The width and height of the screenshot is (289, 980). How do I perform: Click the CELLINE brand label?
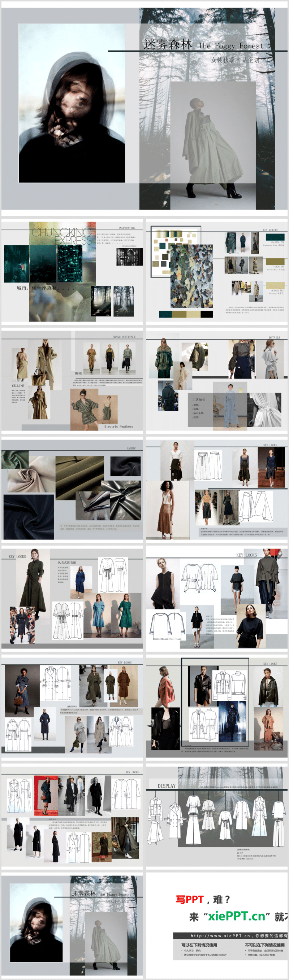click(18, 385)
